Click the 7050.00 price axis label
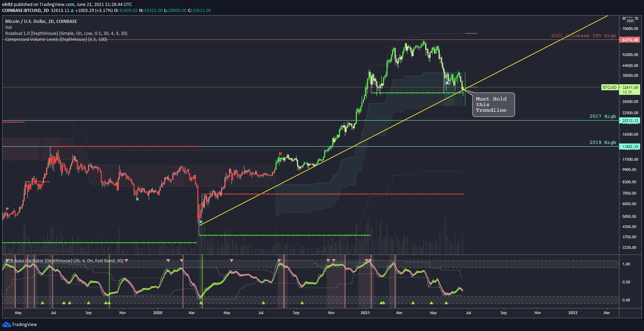 pos(629,193)
